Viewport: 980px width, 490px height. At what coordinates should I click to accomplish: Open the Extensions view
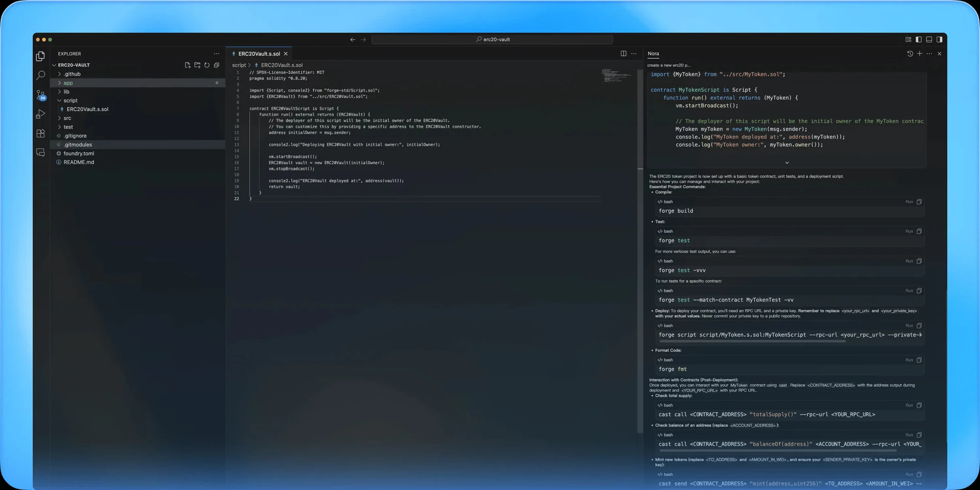point(41,134)
